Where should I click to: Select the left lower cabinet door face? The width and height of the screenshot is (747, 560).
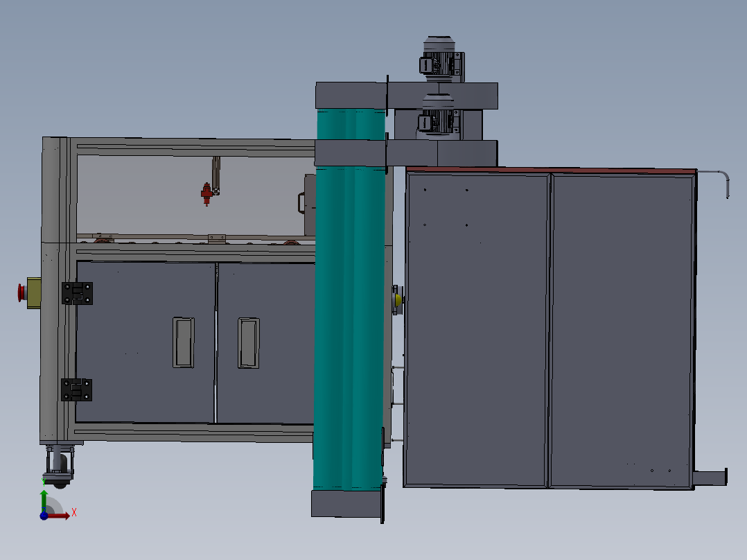click(x=146, y=342)
